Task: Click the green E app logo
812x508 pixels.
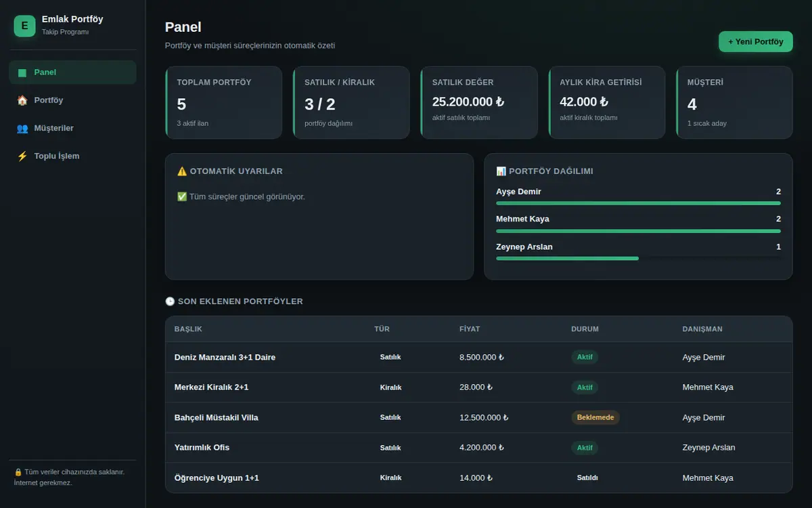Action: point(24,26)
